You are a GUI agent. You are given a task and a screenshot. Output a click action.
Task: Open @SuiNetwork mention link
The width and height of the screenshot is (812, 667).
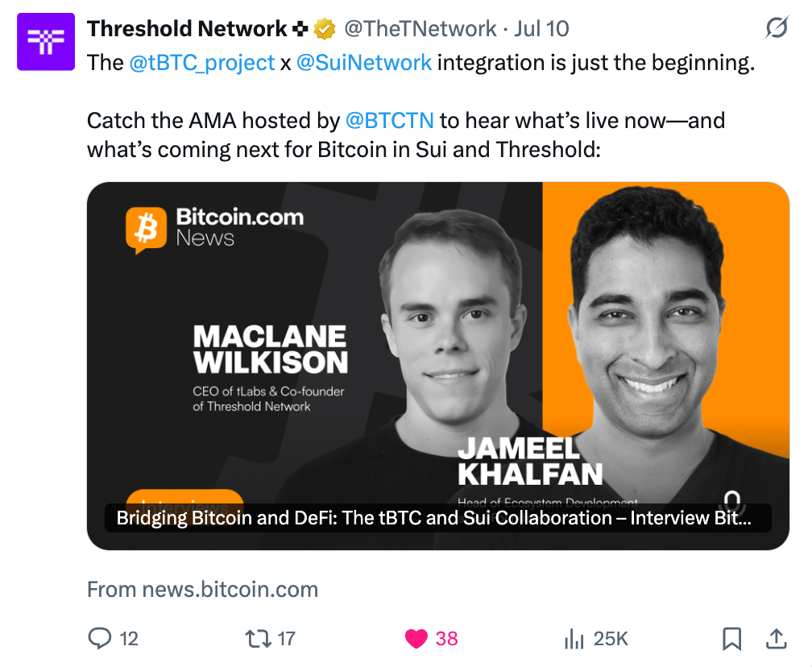tap(364, 63)
